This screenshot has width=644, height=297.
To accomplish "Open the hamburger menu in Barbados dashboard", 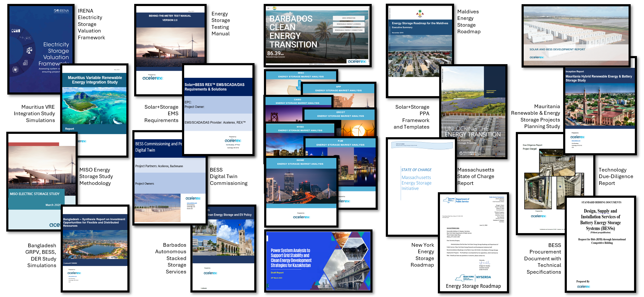I will pyautogui.click(x=268, y=8).
